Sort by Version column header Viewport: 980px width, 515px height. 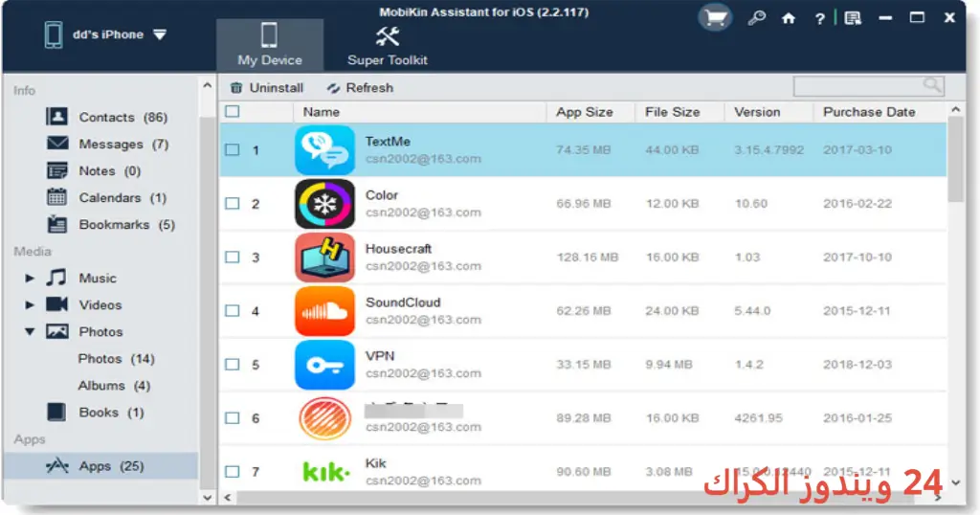[768, 112]
